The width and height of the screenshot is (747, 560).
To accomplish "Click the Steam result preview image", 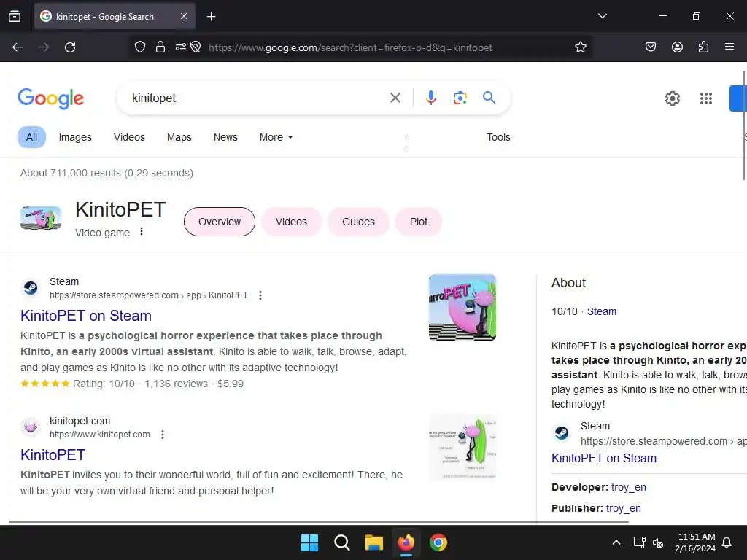I will (x=462, y=308).
